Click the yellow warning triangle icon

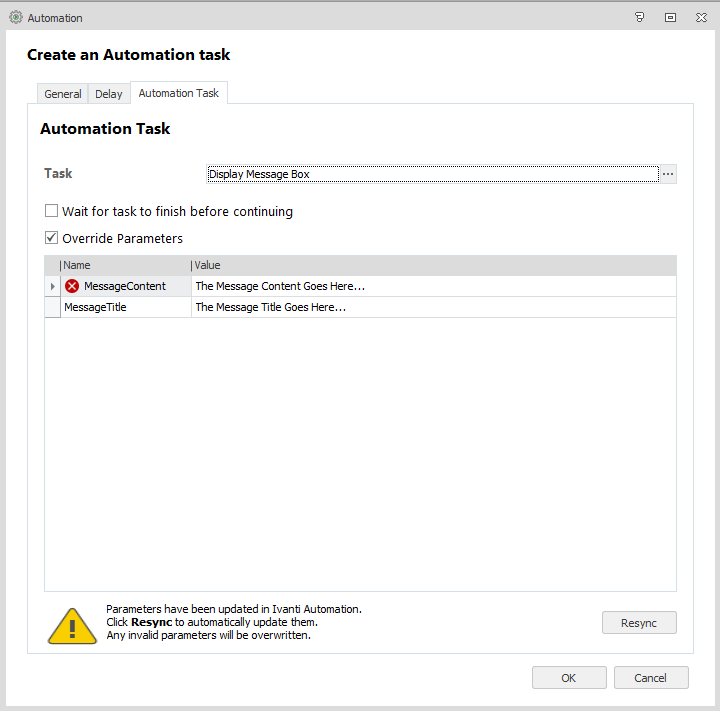[x=72, y=624]
